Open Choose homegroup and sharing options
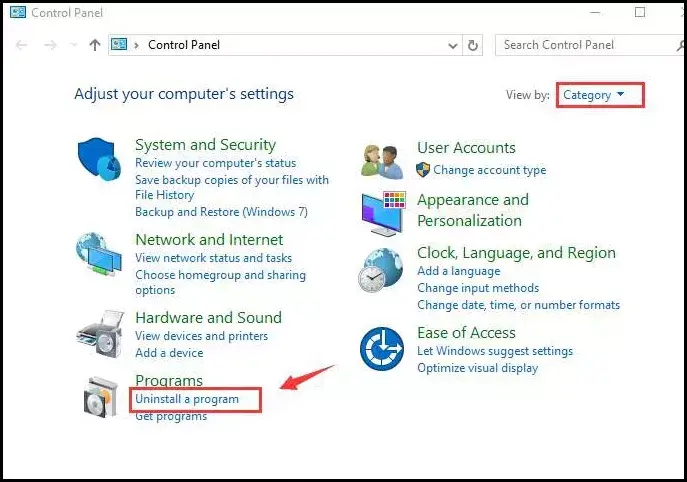This screenshot has width=687, height=482. [x=220, y=282]
